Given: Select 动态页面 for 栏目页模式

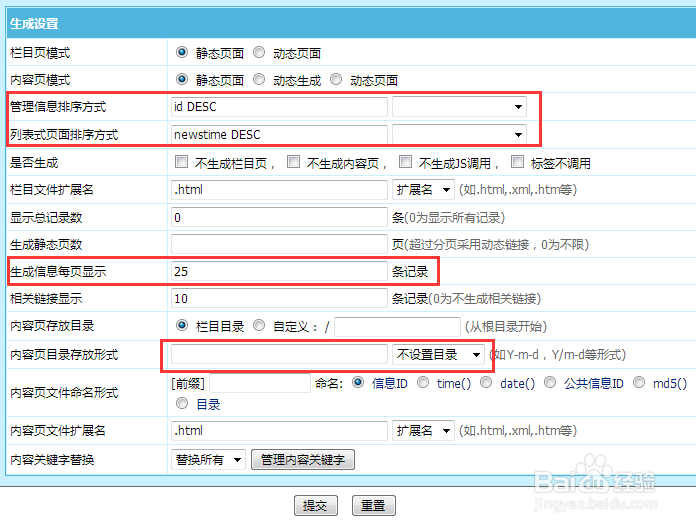Looking at the screenshot, I should tap(259, 52).
